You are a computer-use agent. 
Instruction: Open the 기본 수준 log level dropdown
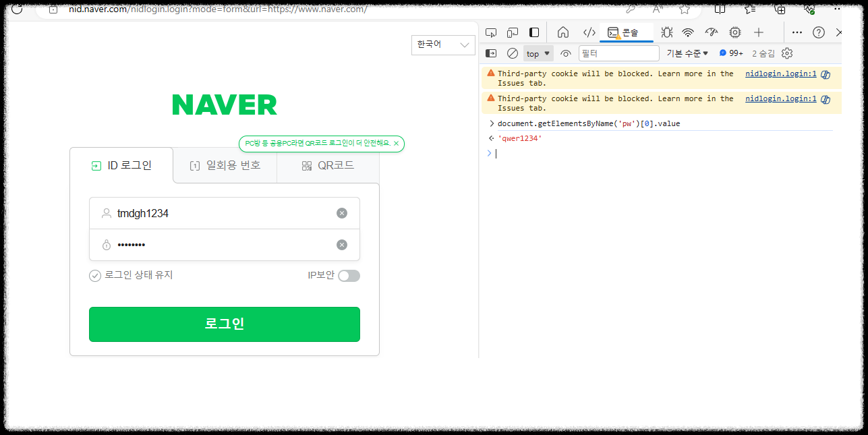point(687,53)
